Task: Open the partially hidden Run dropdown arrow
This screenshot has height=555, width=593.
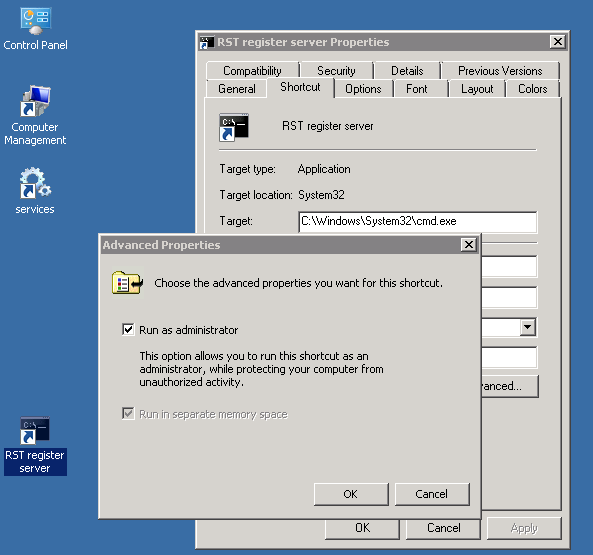Action: pos(527,327)
